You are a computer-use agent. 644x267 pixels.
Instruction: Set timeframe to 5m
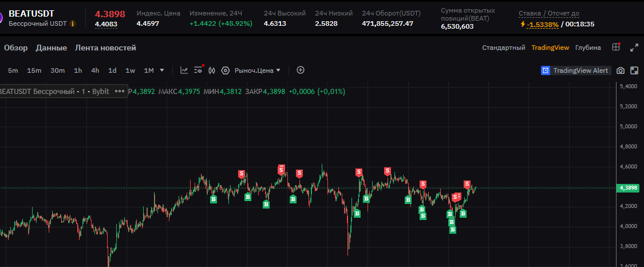pyautogui.click(x=13, y=70)
